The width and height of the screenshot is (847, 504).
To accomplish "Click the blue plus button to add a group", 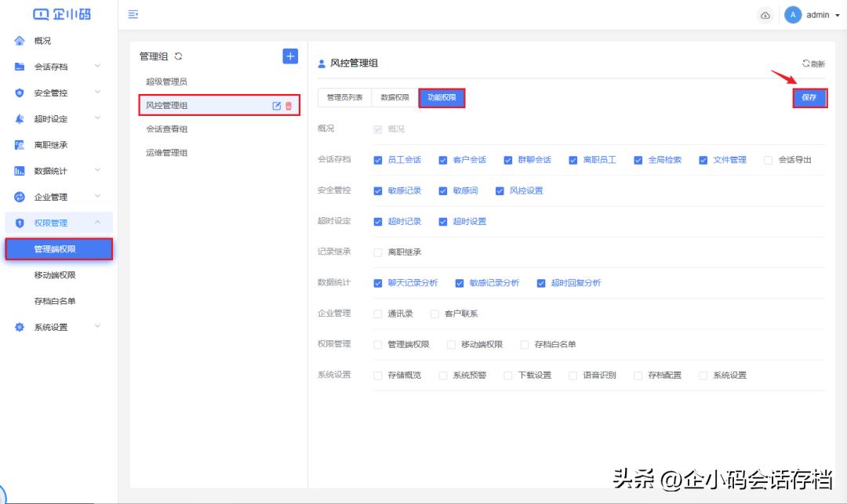I will pos(289,56).
